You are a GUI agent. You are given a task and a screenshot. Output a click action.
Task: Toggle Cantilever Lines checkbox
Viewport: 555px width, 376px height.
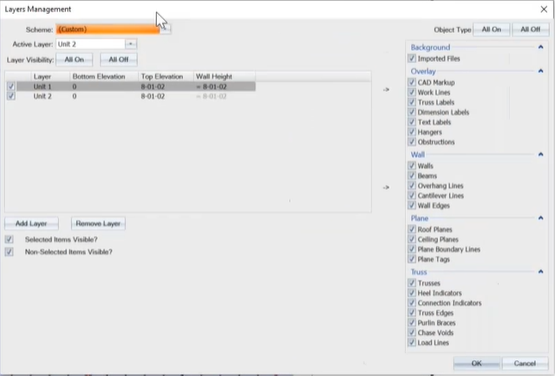(412, 195)
